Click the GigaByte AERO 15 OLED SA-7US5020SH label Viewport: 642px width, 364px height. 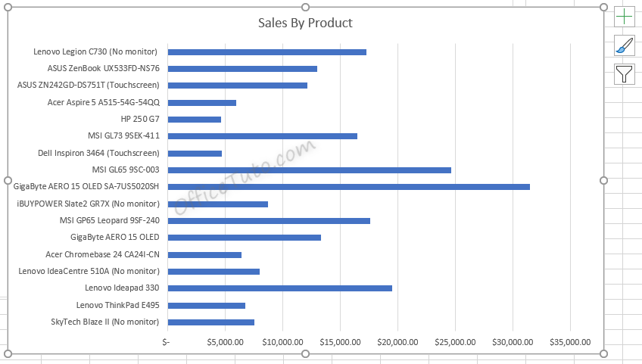click(x=86, y=186)
